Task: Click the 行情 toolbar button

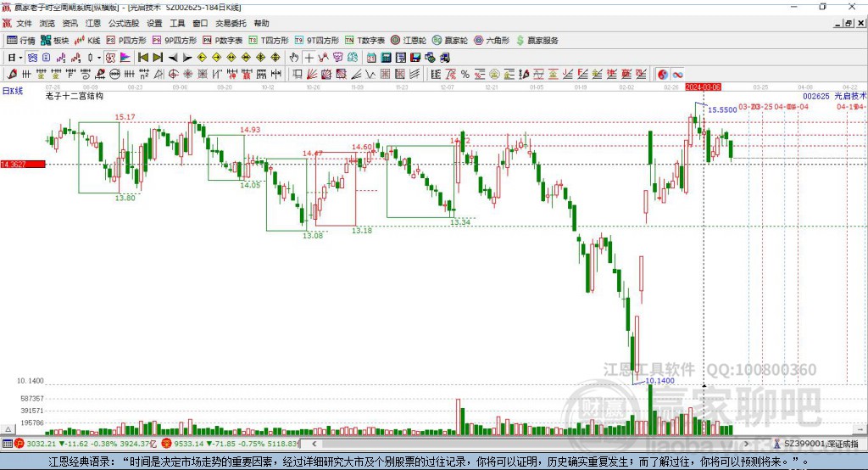Action: [x=21, y=41]
